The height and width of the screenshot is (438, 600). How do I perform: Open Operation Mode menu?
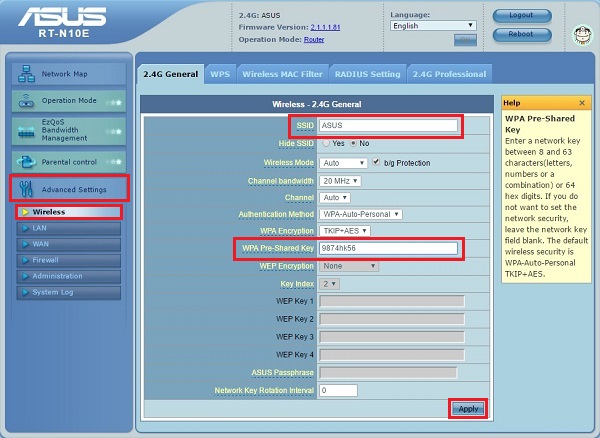pos(69,101)
